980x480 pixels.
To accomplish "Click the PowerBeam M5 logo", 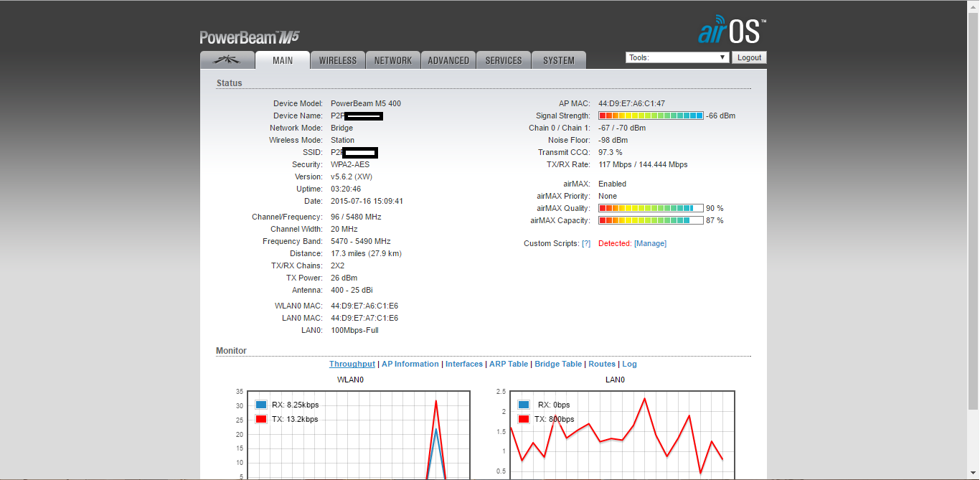I will coord(249,38).
